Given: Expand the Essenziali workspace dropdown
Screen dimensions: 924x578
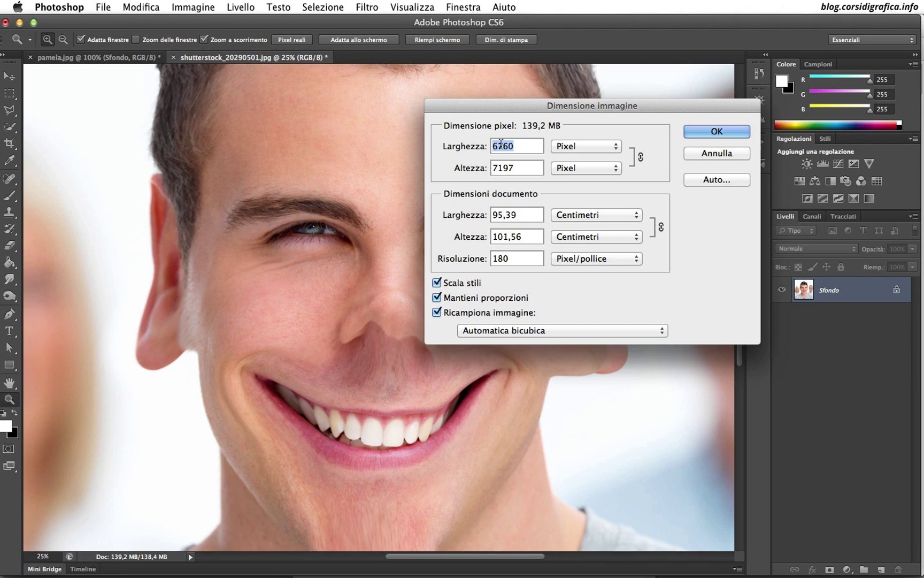Looking at the screenshot, I should pos(872,40).
